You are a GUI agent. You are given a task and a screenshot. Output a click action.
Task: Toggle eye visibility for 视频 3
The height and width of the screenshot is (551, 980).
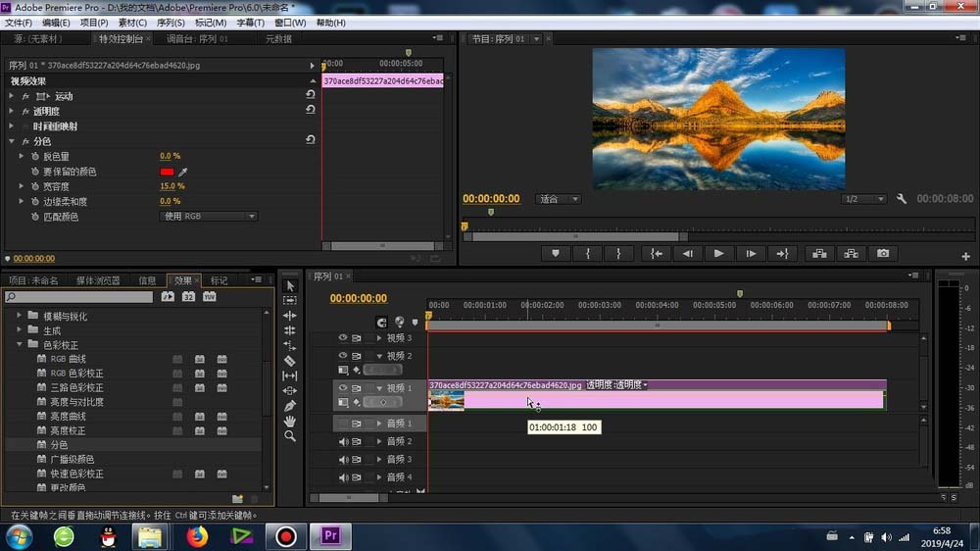(342, 337)
